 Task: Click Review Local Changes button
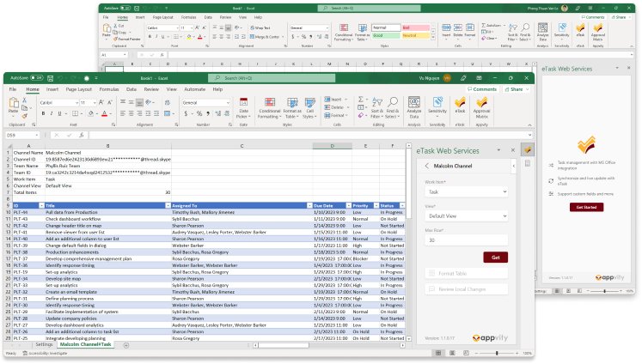tap(467, 289)
